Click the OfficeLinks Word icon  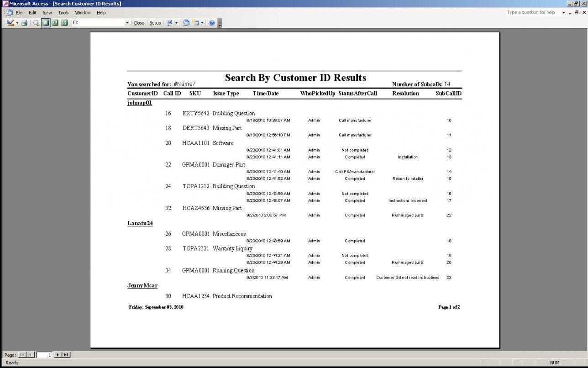[169, 22]
